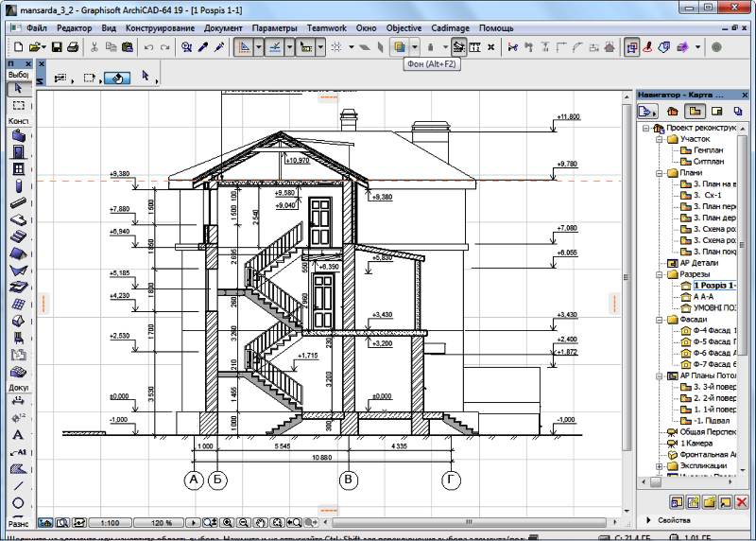Click the Print icon
Viewport: 756px width, 541px height.
73,47
